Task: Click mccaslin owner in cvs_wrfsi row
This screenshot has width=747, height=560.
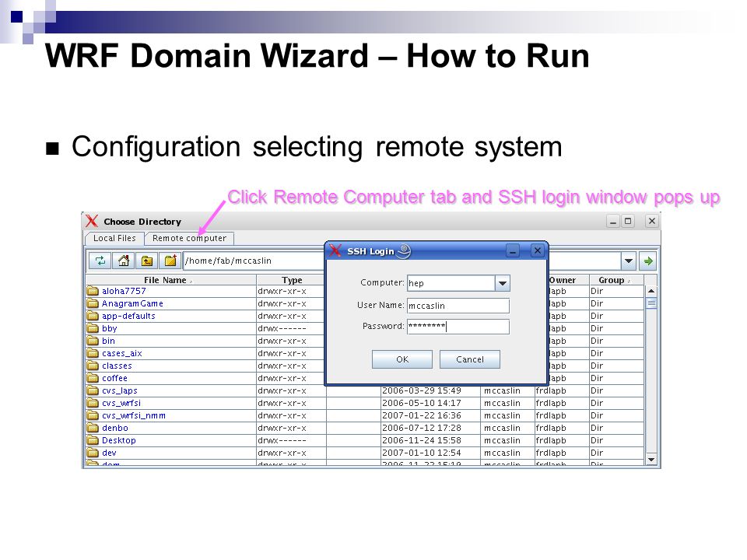Action: click(x=502, y=403)
